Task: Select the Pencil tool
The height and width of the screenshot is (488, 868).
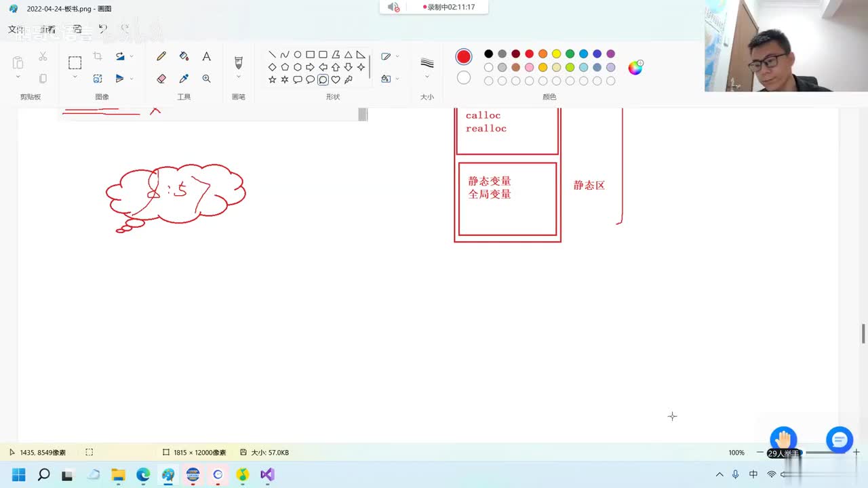Action: (161, 57)
